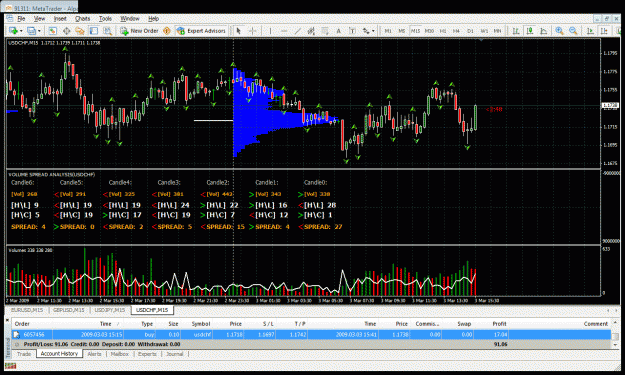
Task: Open the Trade tab in Terminal
Action: [x=24, y=354]
